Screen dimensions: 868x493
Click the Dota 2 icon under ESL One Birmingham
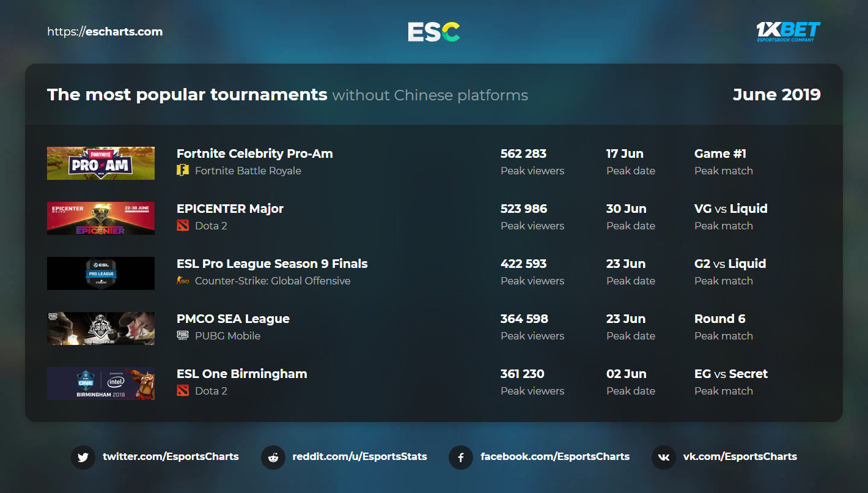click(x=183, y=391)
